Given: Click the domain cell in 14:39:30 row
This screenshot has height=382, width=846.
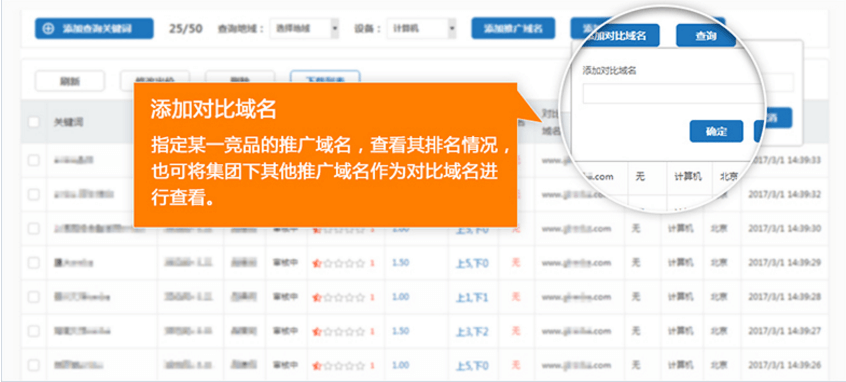Looking at the screenshot, I should 576,229.
